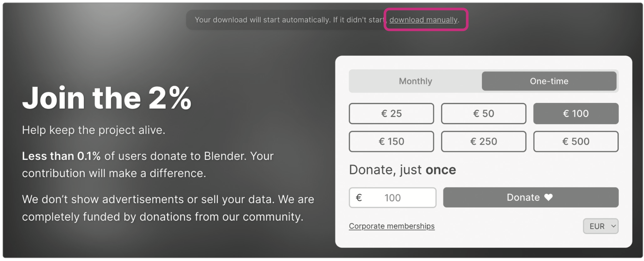
Task: Choose the € 150 donation option
Action: tap(391, 142)
